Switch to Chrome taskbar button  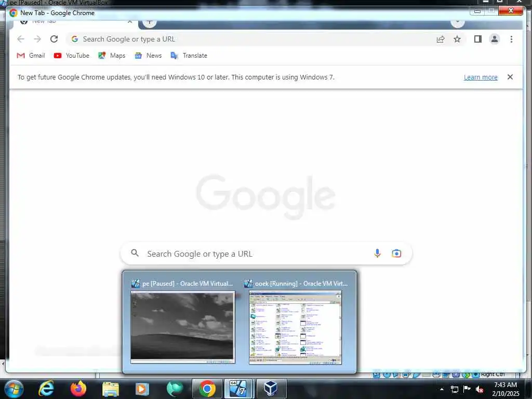207,389
